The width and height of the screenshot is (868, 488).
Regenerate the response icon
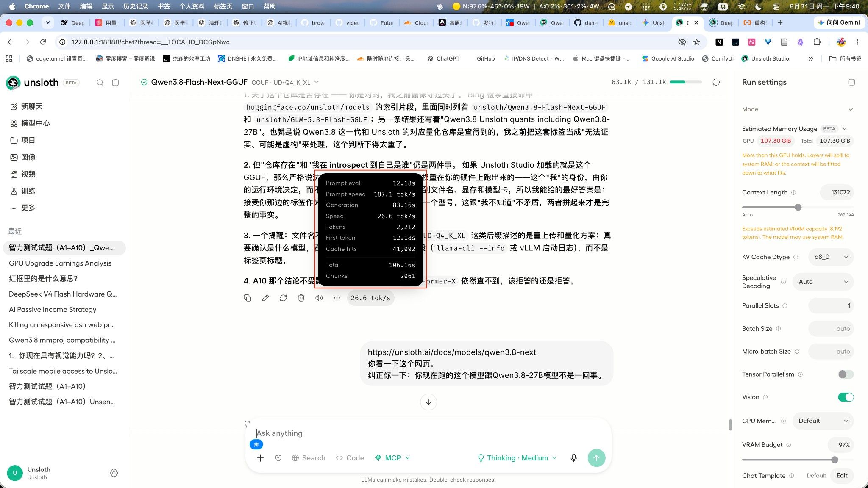[283, 298]
